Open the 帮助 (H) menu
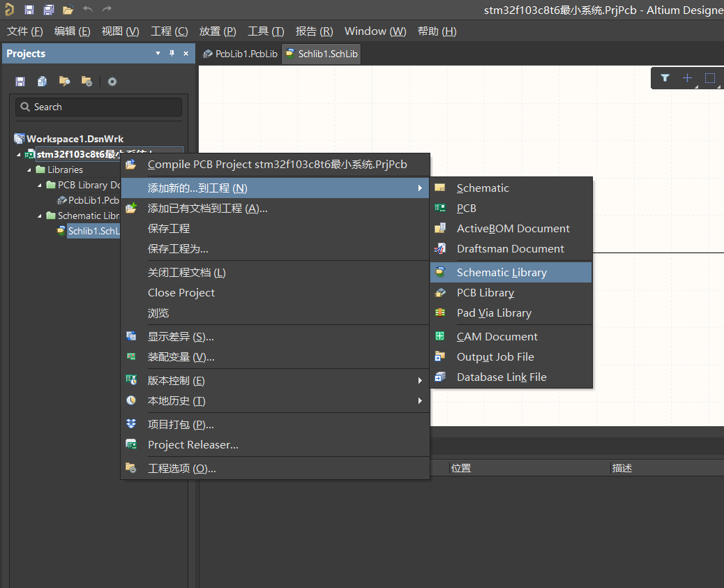This screenshot has height=588, width=724. pyautogui.click(x=437, y=31)
